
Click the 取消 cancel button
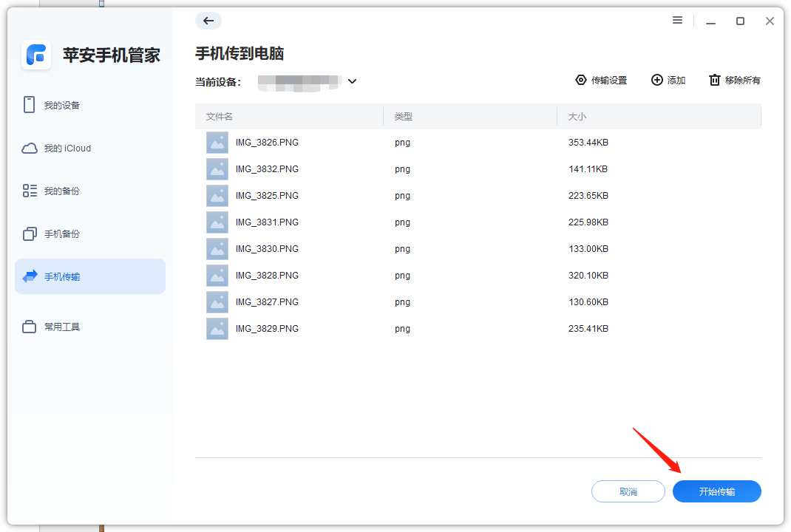(628, 491)
